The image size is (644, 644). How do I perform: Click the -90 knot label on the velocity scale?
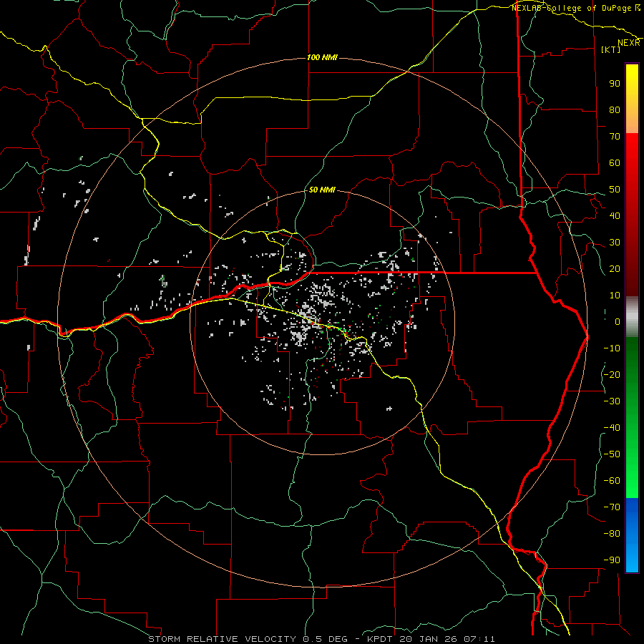pyautogui.click(x=612, y=560)
